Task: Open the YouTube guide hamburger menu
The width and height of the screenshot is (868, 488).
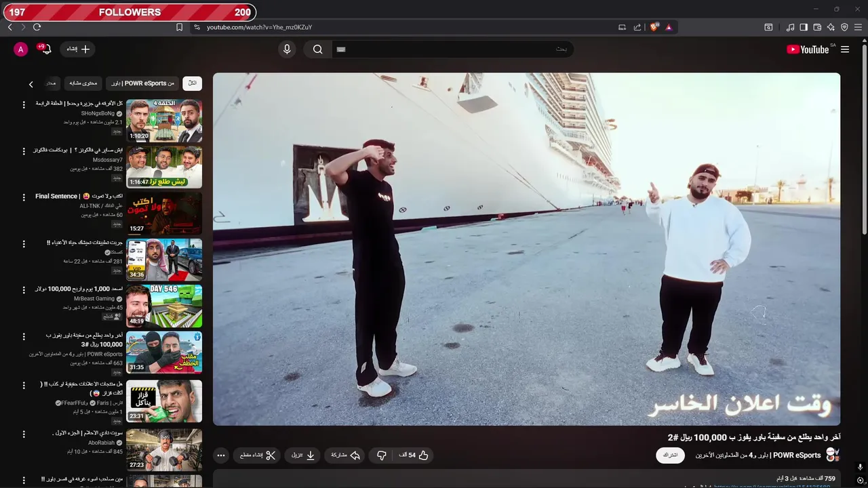Action: [x=845, y=49]
